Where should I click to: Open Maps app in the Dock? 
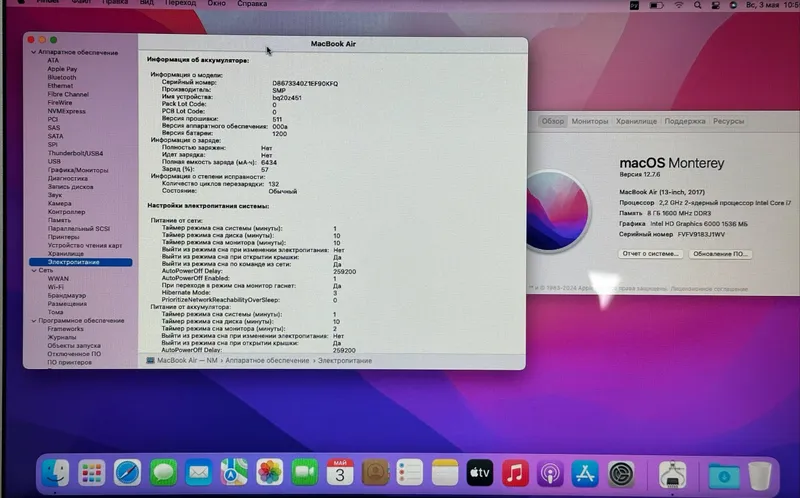click(234, 472)
